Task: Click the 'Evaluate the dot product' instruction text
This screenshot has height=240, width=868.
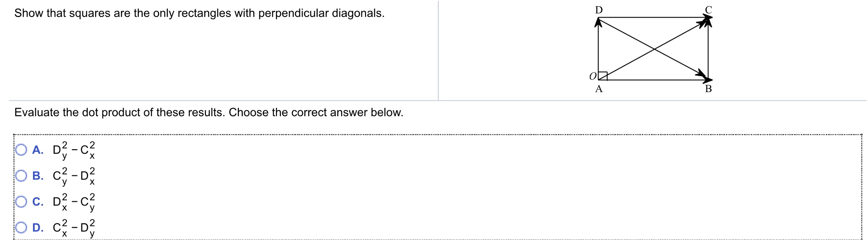Action: pos(208,112)
